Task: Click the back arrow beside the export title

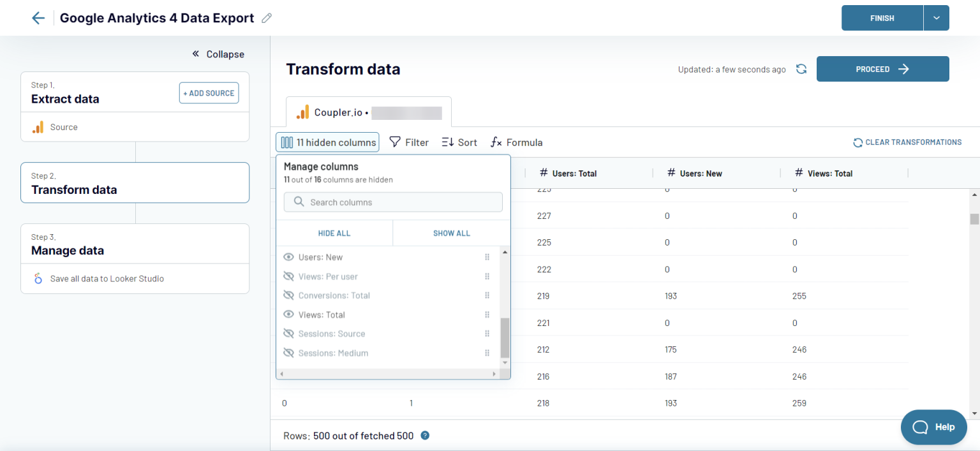Action: [38, 18]
